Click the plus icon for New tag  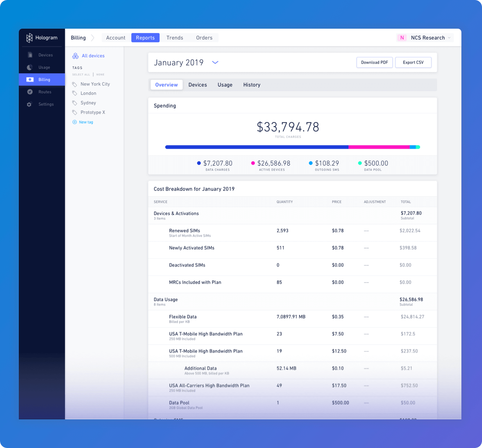point(74,122)
